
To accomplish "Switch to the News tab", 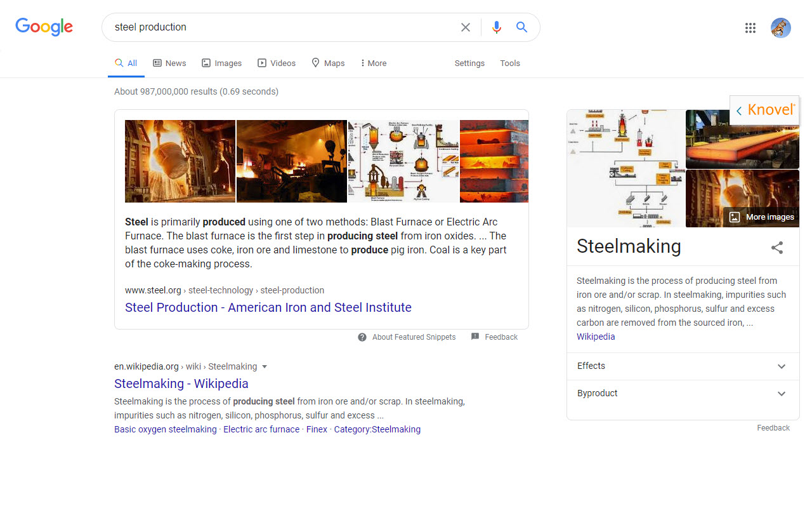I will [x=169, y=63].
